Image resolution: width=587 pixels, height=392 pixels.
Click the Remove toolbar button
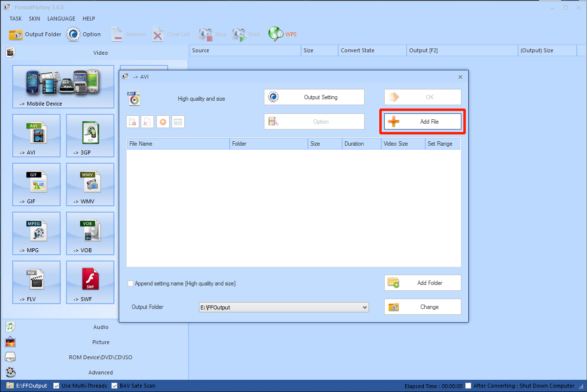(128, 34)
